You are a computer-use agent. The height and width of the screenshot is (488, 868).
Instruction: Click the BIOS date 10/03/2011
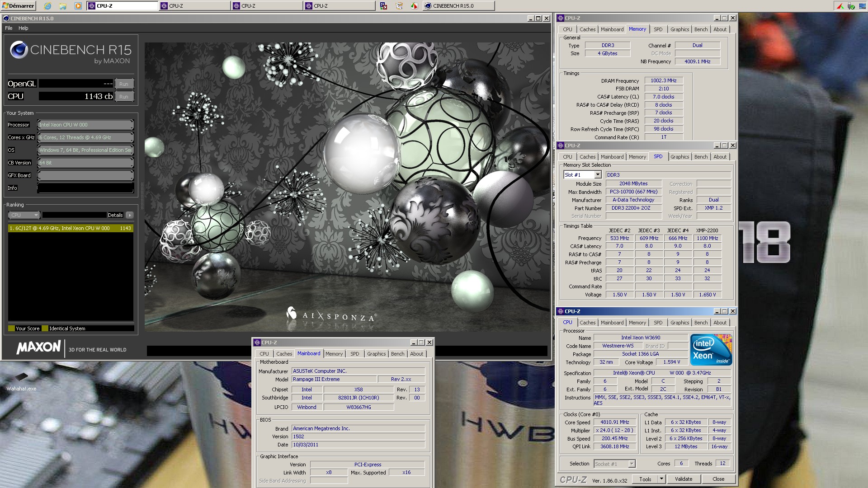pyautogui.click(x=358, y=445)
